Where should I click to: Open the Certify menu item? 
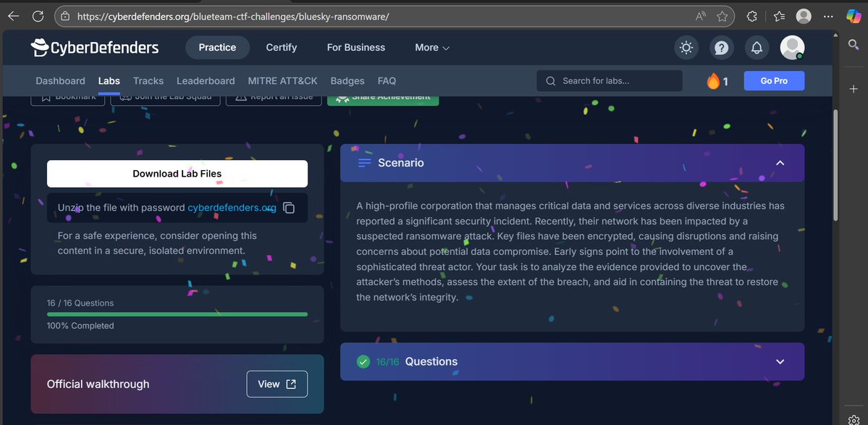281,48
